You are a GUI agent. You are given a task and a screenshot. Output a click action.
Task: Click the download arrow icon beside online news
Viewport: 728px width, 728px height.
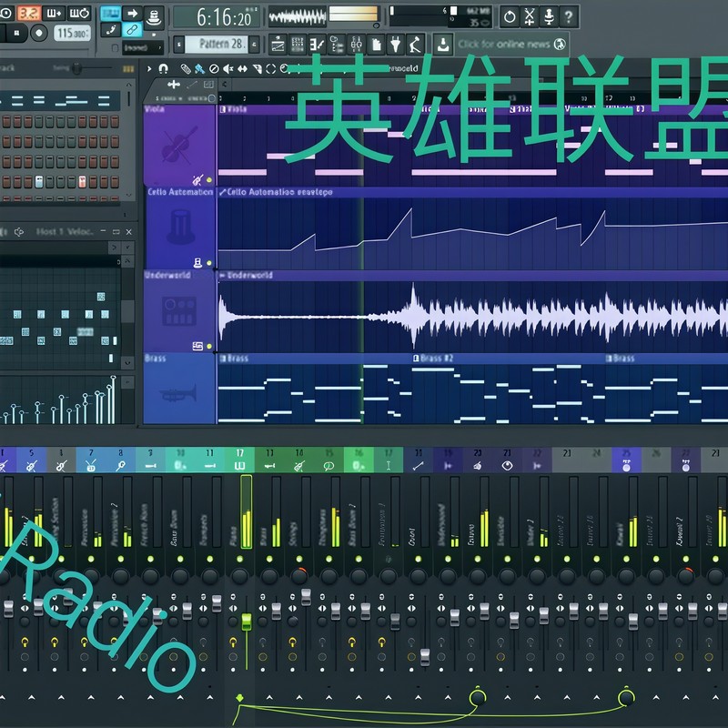443,45
